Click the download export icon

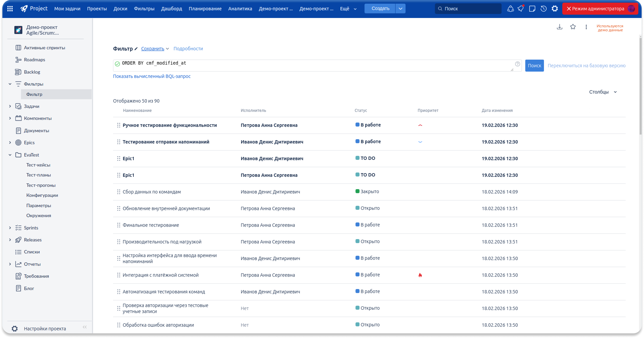pyautogui.click(x=559, y=27)
